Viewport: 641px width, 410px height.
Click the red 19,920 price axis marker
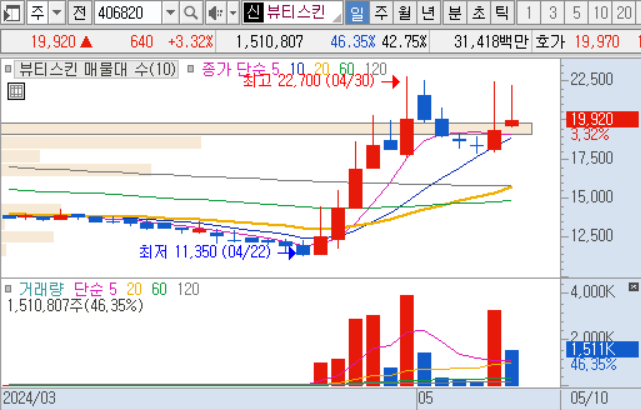602,119
